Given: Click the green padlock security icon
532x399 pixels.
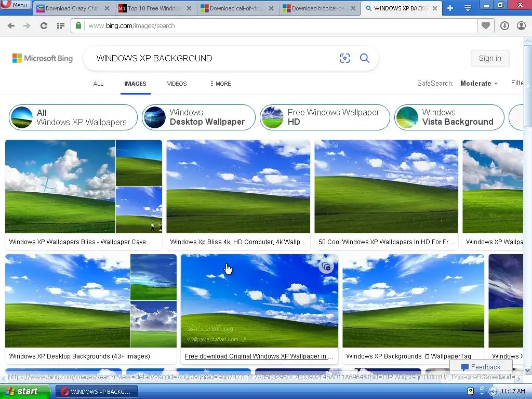Looking at the screenshot, I should click(x=78, y=25).
